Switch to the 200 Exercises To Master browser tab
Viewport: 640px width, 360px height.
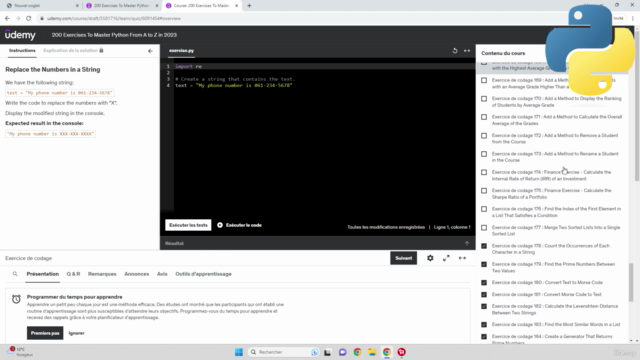click(x=122, y=6)
